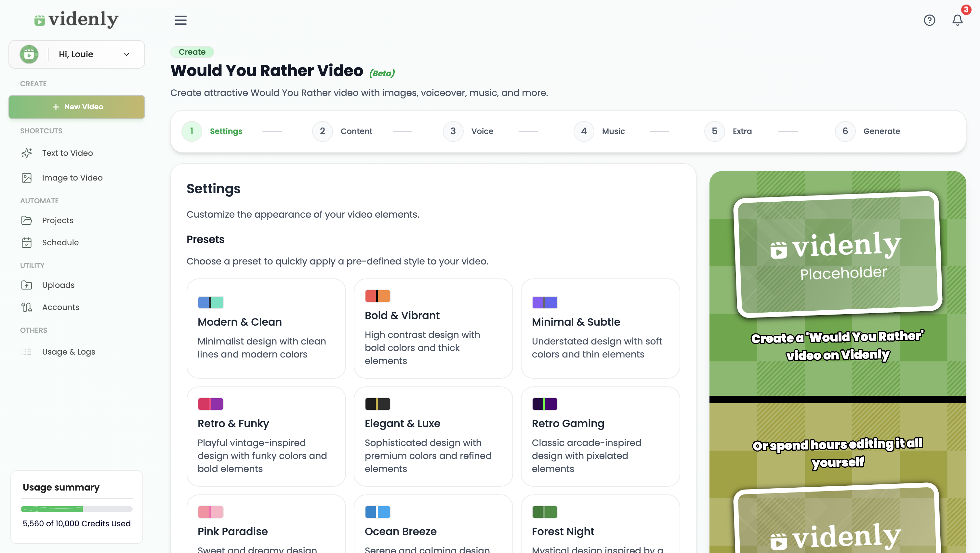Click the Modern & Clean blue-teal color swatch
The width and height of the screenshot is (980, 553).
pyautogui.click(x=210, y=303)
